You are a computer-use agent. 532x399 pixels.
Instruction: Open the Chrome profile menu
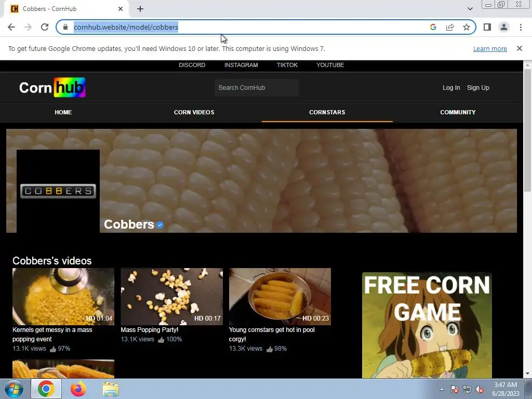pos(504,27)
